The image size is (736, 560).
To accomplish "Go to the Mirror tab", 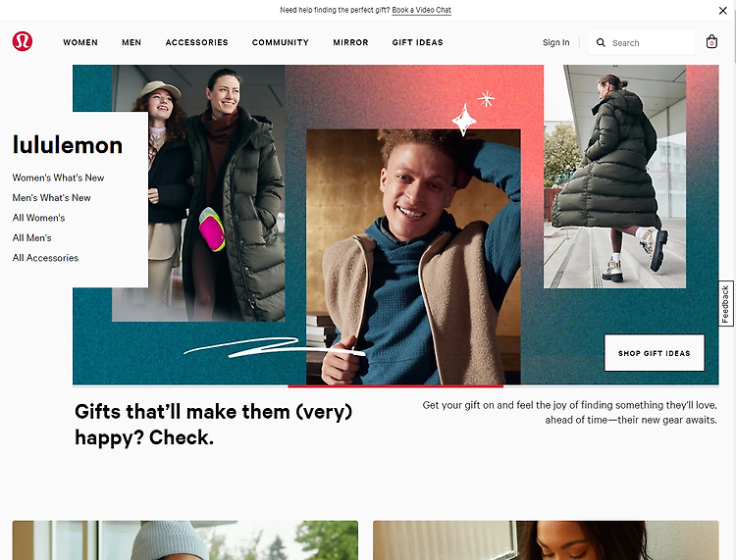I will coord(350,42).
